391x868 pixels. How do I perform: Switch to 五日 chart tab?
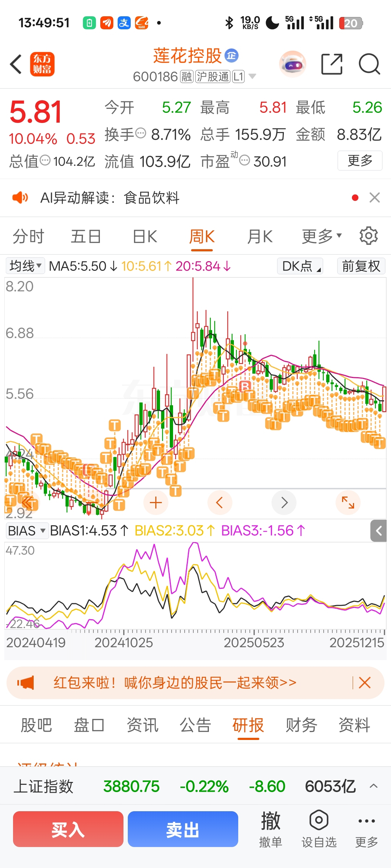[86, 237]
